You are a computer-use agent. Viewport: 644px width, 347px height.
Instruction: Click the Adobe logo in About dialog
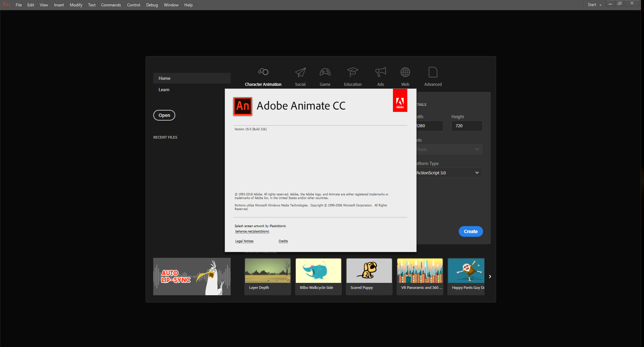pos(400,100)
